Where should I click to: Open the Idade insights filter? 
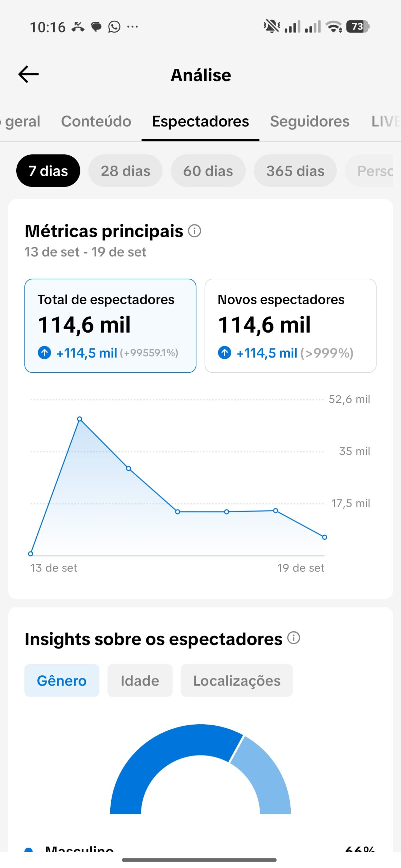click(x=140, y=680)
